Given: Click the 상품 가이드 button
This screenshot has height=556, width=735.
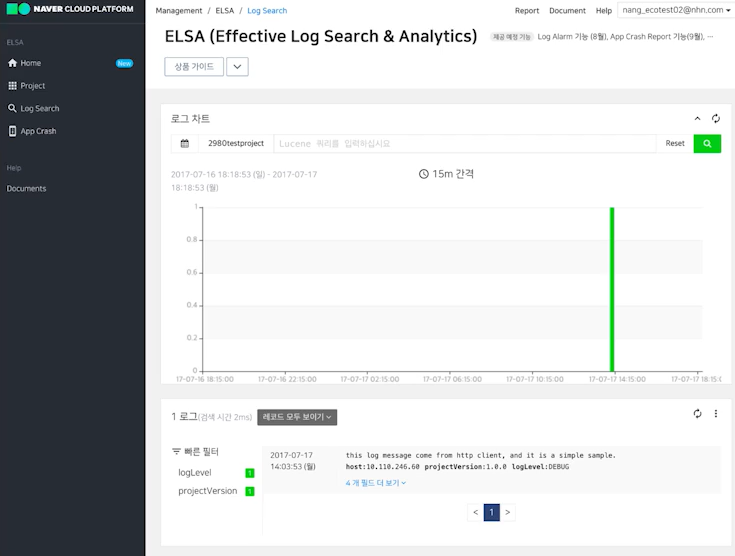Looking at the screenshot, I should (x=194, y=67).
